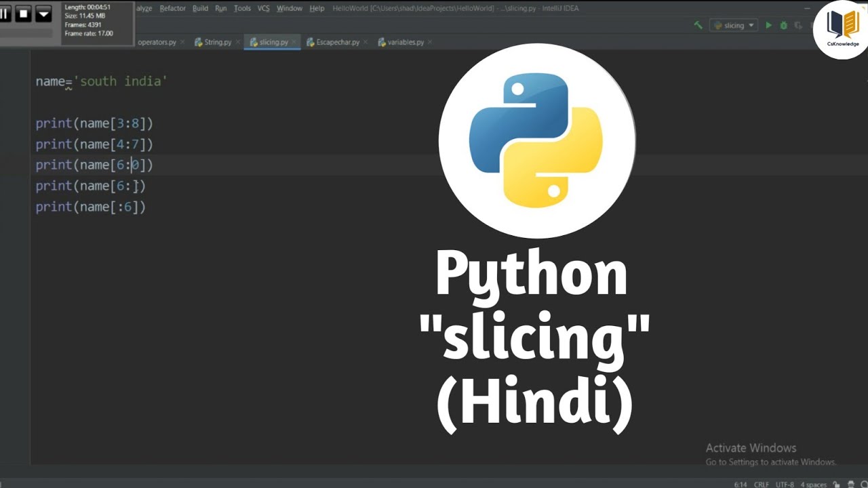Click the slicing.py Python file icon
868x488 pixels.
254,42
